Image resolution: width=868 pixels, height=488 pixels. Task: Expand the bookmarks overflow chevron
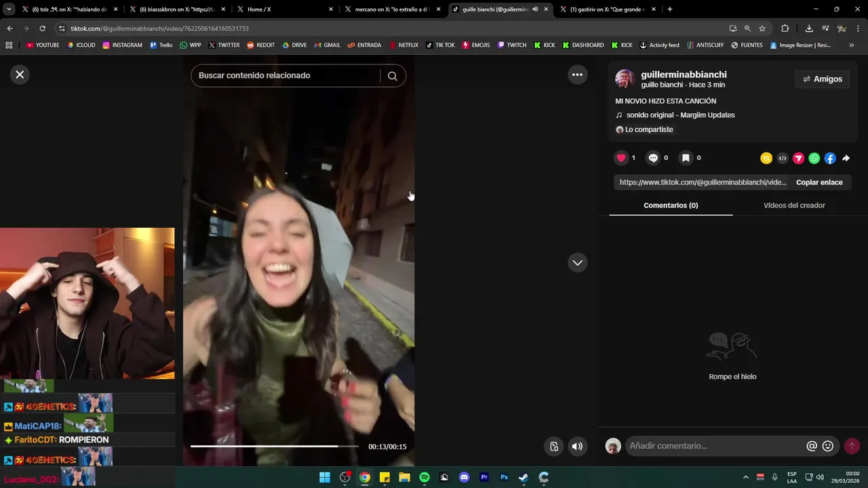(852, 45)
